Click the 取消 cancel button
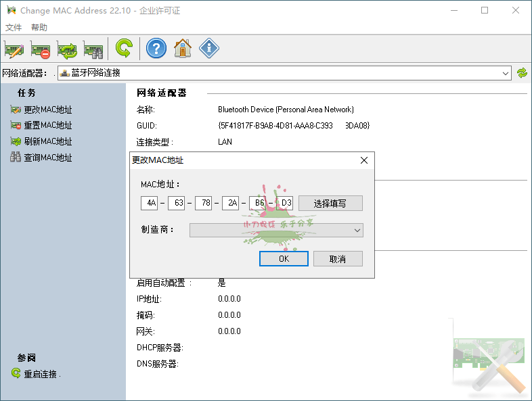This screenshot has width=532, height=401. point(338,259)
